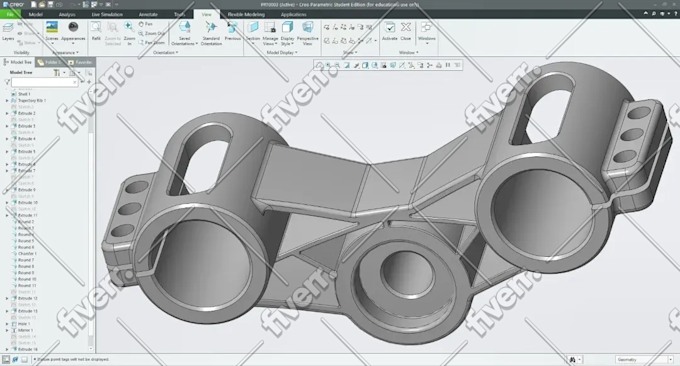The width and height of the screenshot is (680, 366).
Task: Expand Extrude 12 node in model tree
Action: click(7, 298)
